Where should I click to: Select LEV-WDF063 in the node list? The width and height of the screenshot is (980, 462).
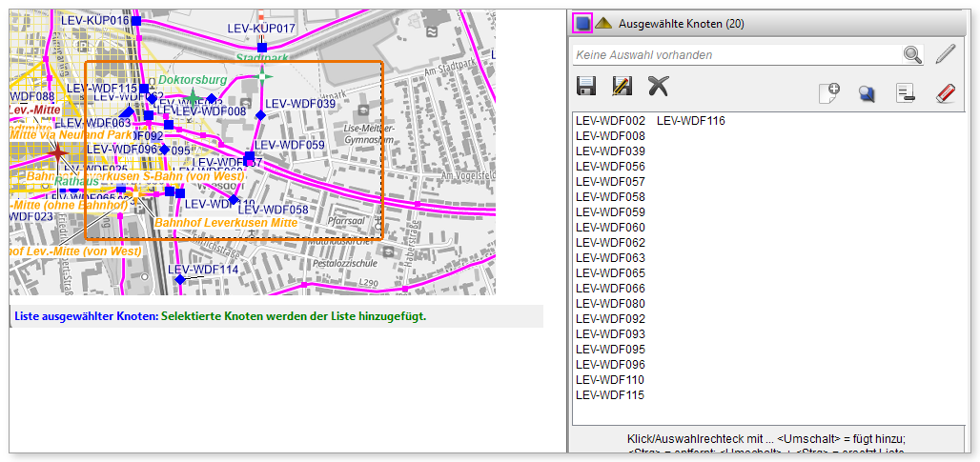(610, 258)
